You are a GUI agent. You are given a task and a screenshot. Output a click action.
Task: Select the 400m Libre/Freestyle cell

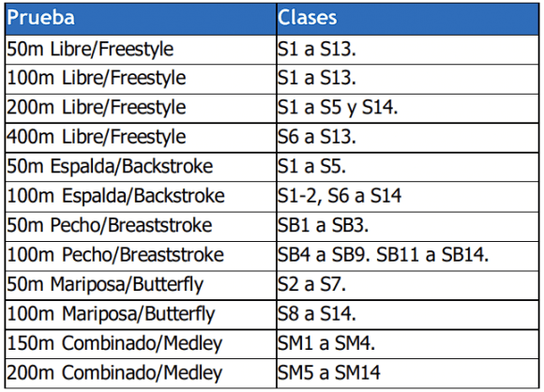pyautogui.click(x=141, y=138)
